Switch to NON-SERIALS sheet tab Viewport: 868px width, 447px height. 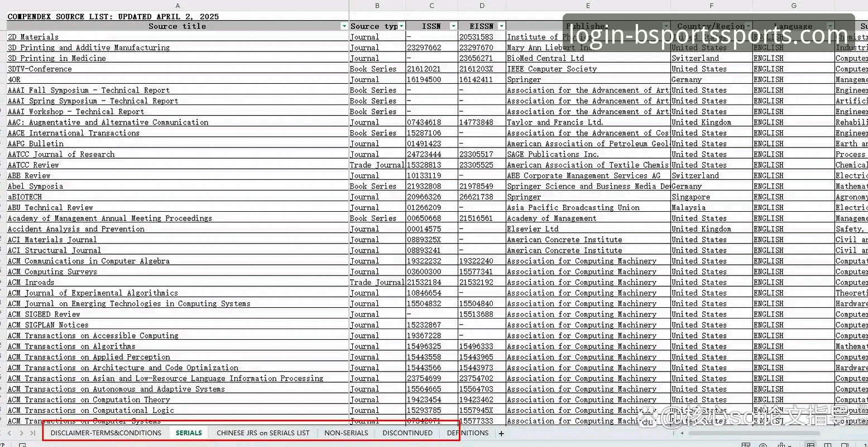[x=346, y=433]
